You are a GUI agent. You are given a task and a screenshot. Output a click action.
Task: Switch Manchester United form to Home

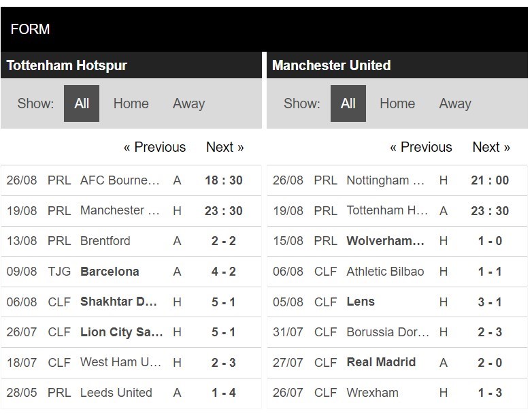[x=397, y=103]
